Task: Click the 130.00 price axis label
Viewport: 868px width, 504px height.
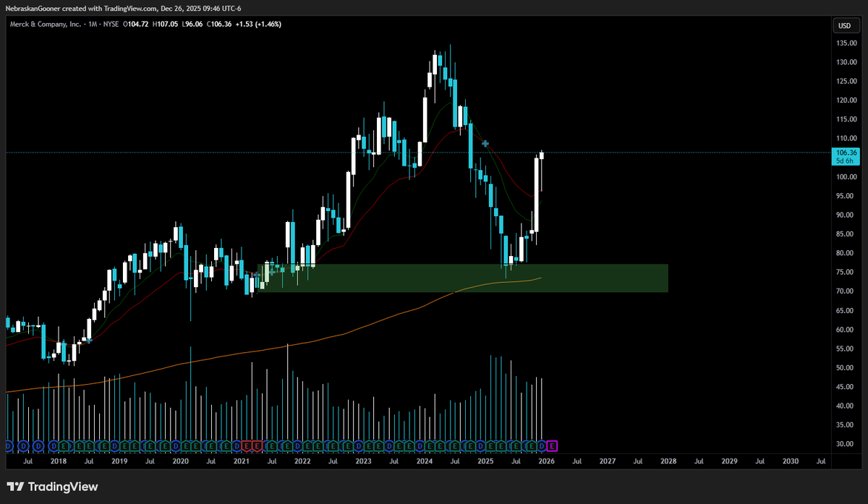Action: pos(846,62)
